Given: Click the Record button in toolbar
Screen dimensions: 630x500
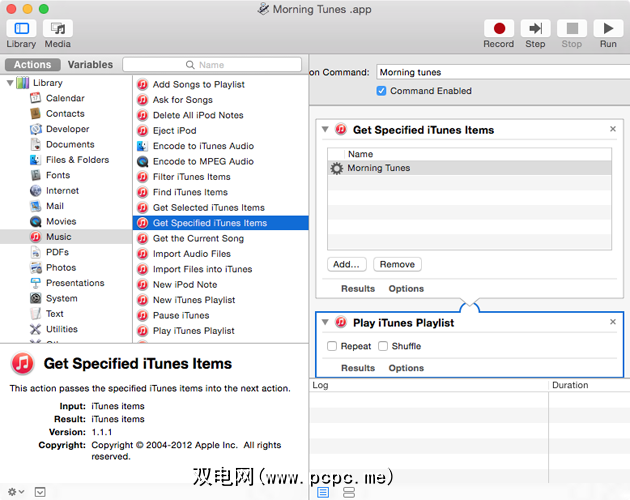Looking at the screenshot, I should pyautogui.click(x=499, y=29).
